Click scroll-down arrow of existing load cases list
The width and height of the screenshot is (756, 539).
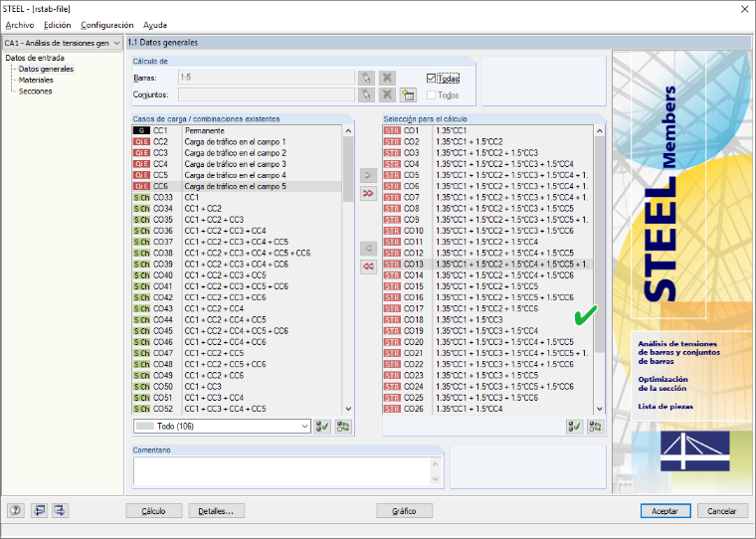(x=348, y=409)
